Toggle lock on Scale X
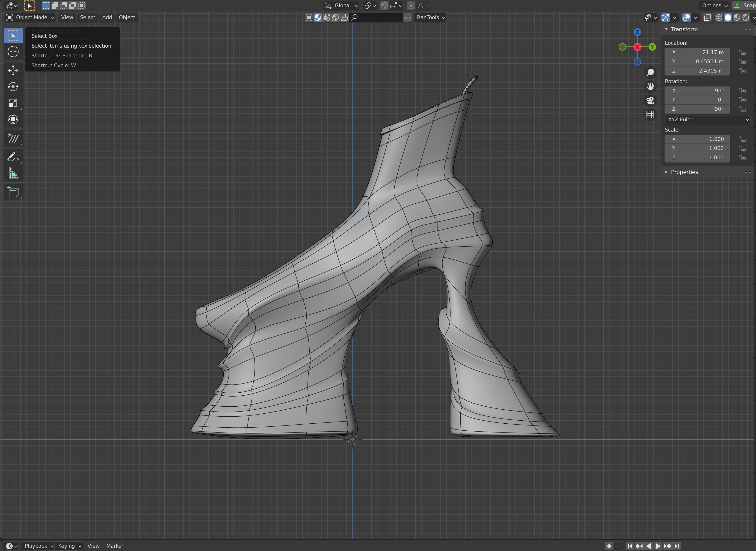Image resolution: width=756 pixels, height=551 pixels. (x=742, y=139)
